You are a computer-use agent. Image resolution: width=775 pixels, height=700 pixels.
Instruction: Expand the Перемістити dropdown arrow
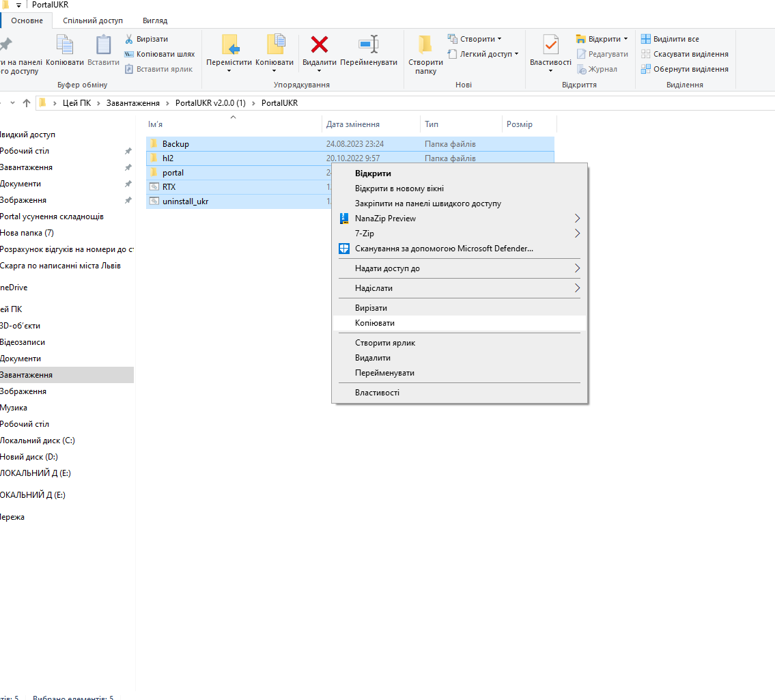pos(229,71)
